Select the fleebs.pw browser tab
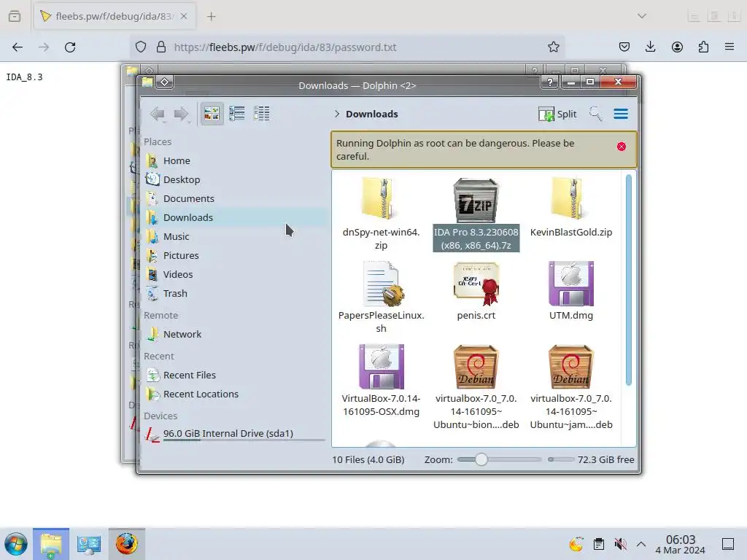This screenshot has width=747, height=560. pyautogui.click(x=114, y=17)
